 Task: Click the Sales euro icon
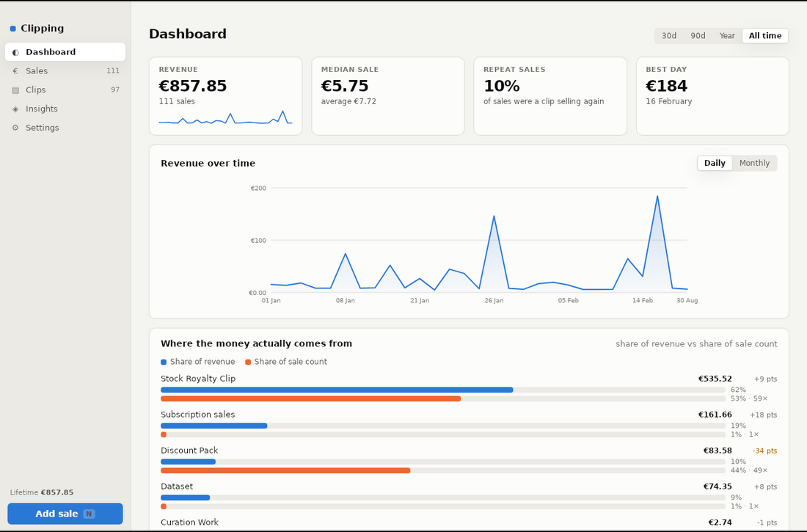click(x=15, y=71)
